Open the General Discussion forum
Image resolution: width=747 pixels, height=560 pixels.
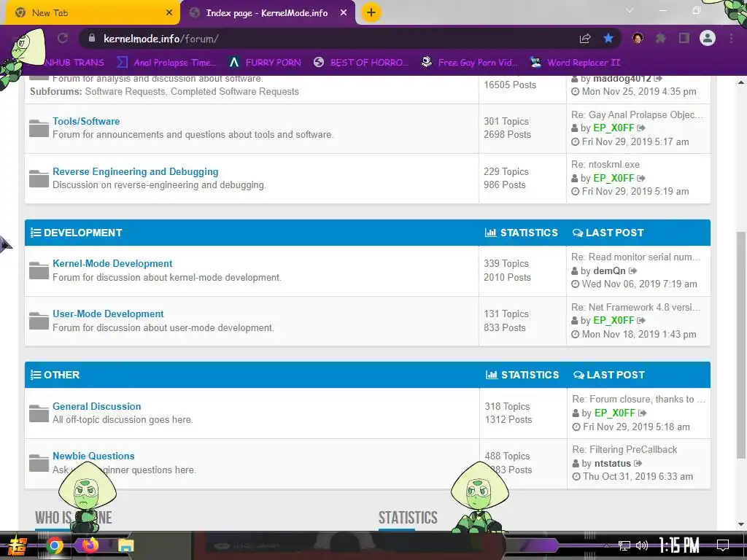point(97,406)
